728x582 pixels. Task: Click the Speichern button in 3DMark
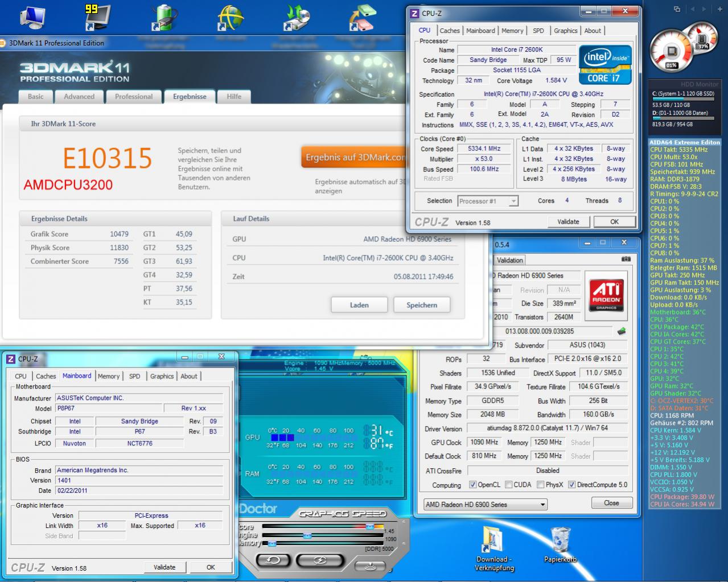click(x=422, y=305)
